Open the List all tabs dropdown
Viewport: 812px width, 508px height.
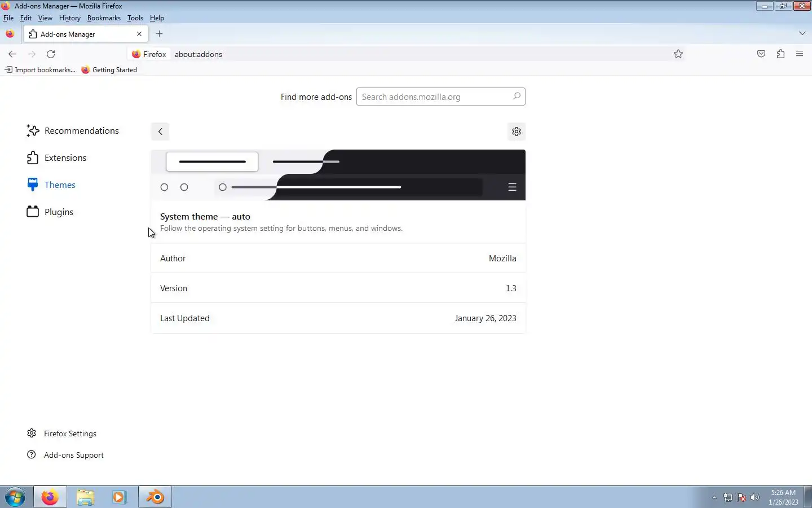pyautogui.click(x=802, y=33)
